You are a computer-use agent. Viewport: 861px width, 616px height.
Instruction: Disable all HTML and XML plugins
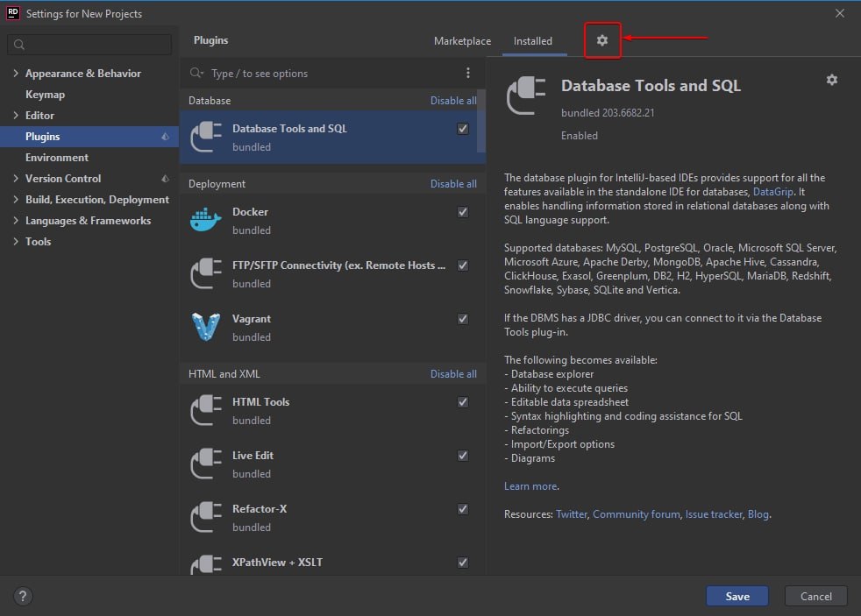pos(453,374)
